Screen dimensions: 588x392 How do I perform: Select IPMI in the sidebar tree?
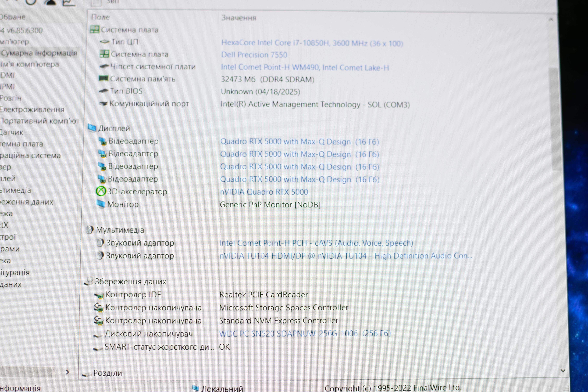7,86
